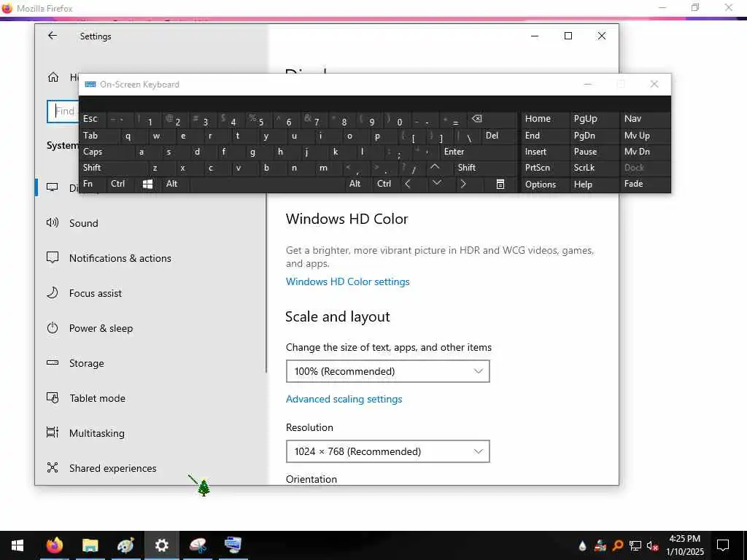
Task: Click PgDn key on On-Screen Keyboard
Action: [x=594, y=136]
